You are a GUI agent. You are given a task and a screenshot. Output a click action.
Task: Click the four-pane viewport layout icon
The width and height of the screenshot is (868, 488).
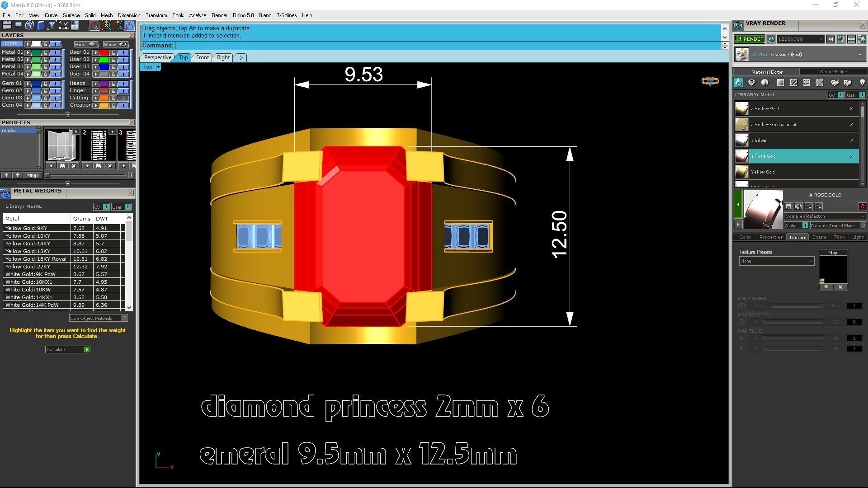tap(7, 25)
